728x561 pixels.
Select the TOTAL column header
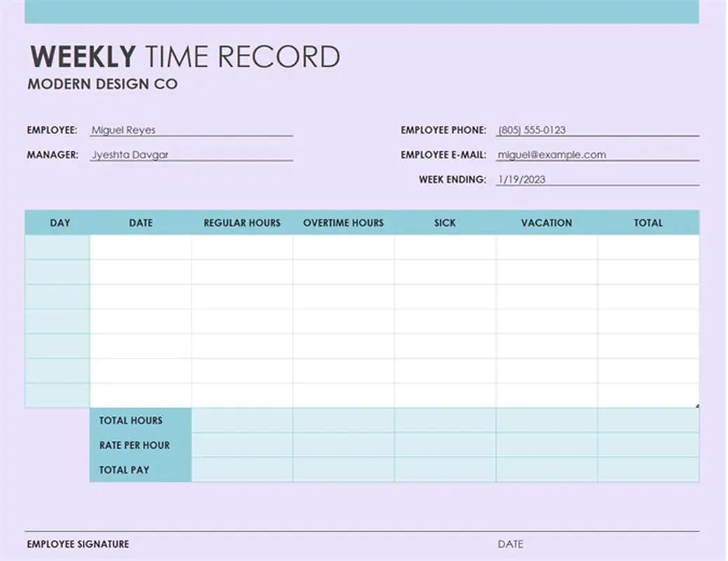tap(648, 222)
